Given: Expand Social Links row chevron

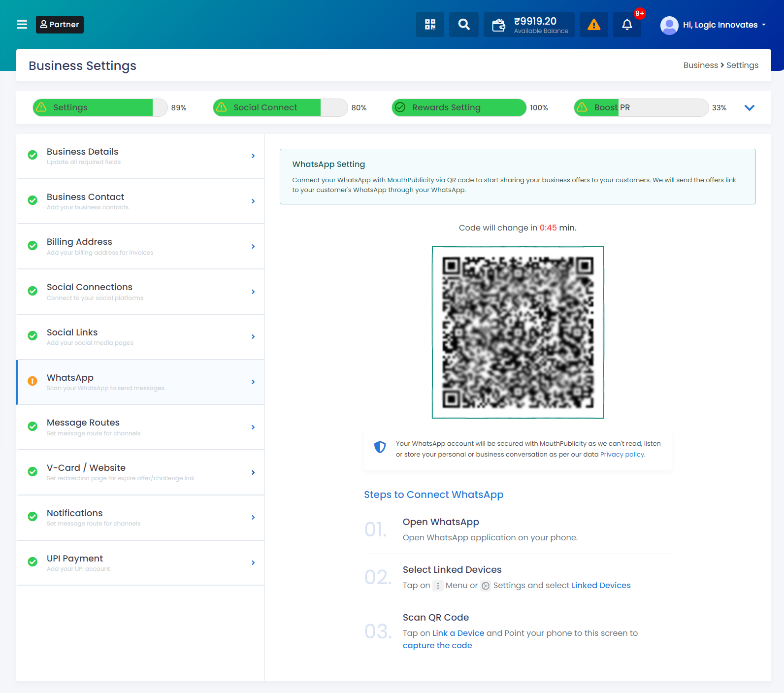Looking at the screenshot, I should click(x=253, y=337).
